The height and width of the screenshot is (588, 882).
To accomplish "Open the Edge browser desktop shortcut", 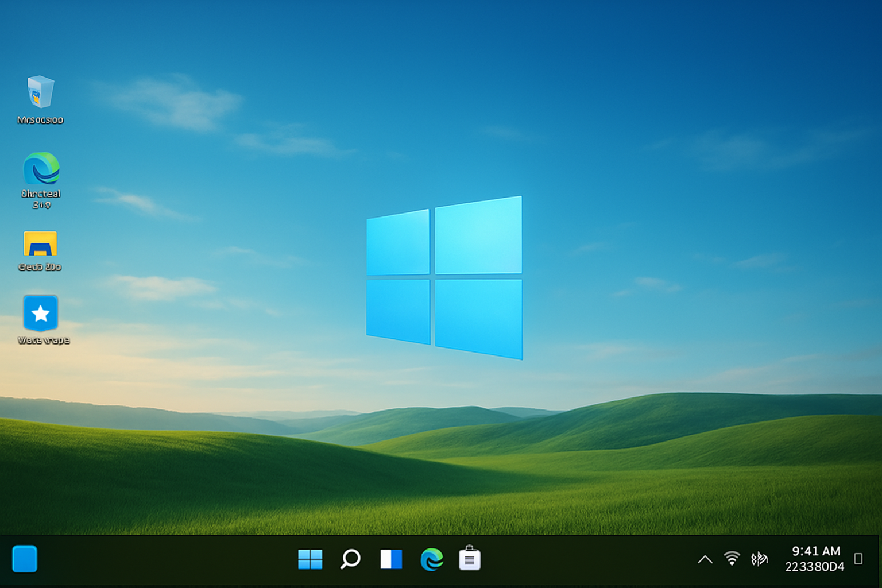I will pos(41,169).
